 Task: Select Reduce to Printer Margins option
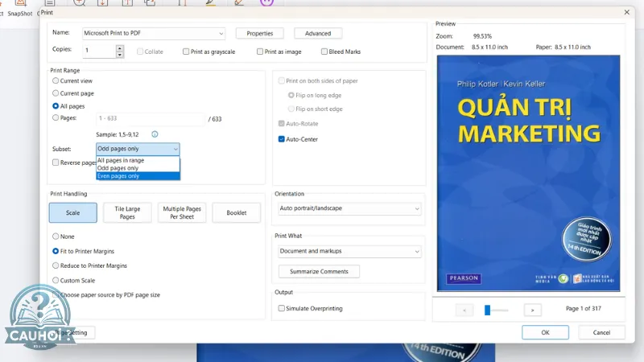point(56,265)
